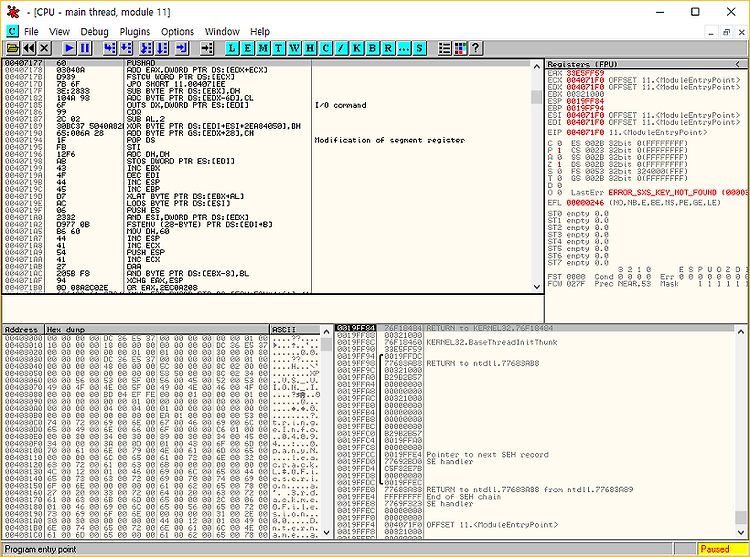
Task: Open the Window menu
Action: click(x=222, y=32)
